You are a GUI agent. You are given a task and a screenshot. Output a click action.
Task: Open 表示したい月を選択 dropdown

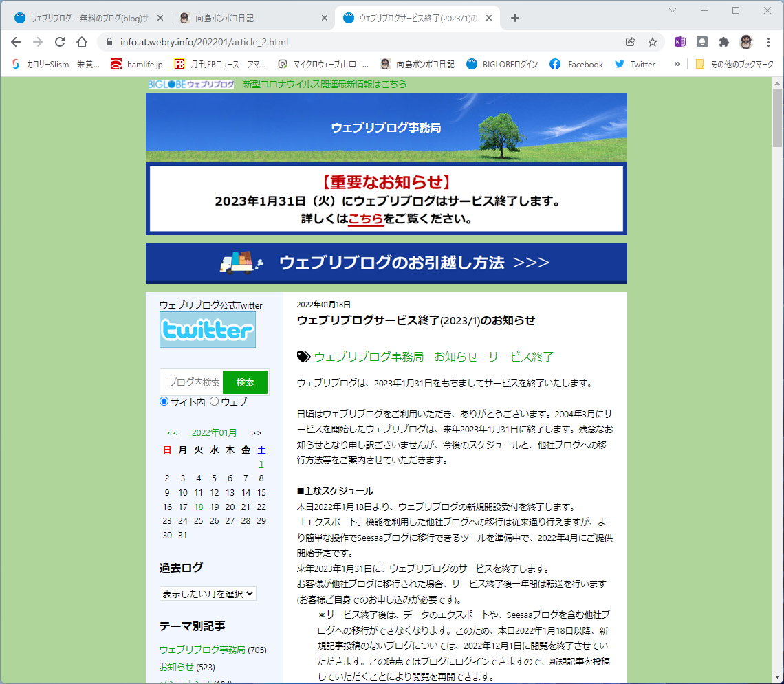click(x=208, y=593)
